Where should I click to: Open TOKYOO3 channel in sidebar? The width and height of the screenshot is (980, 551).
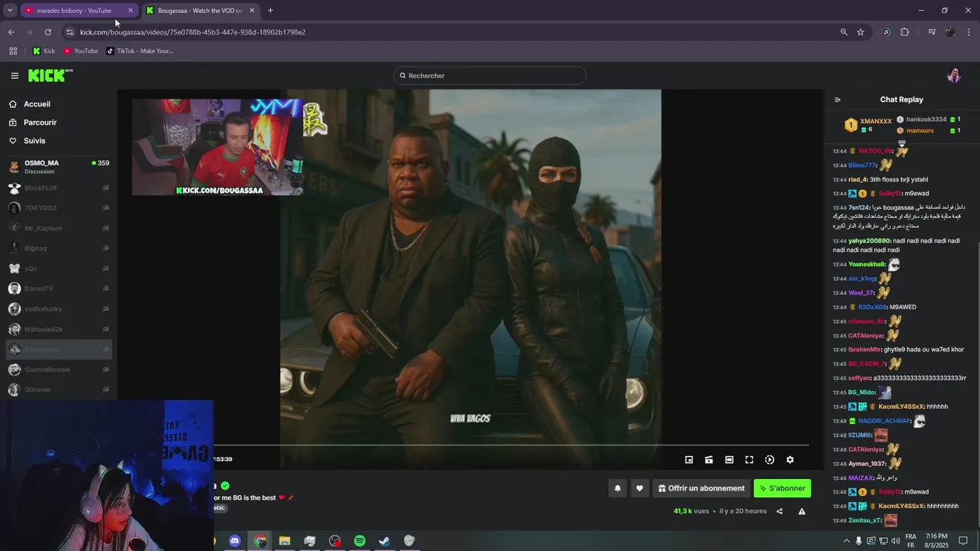click(x=58, y=207)
